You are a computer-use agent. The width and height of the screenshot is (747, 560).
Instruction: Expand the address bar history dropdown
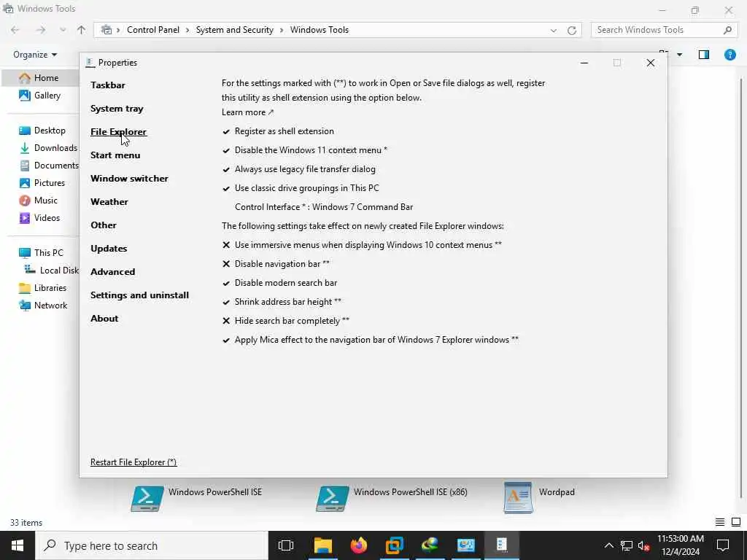(x=553, y=30)
